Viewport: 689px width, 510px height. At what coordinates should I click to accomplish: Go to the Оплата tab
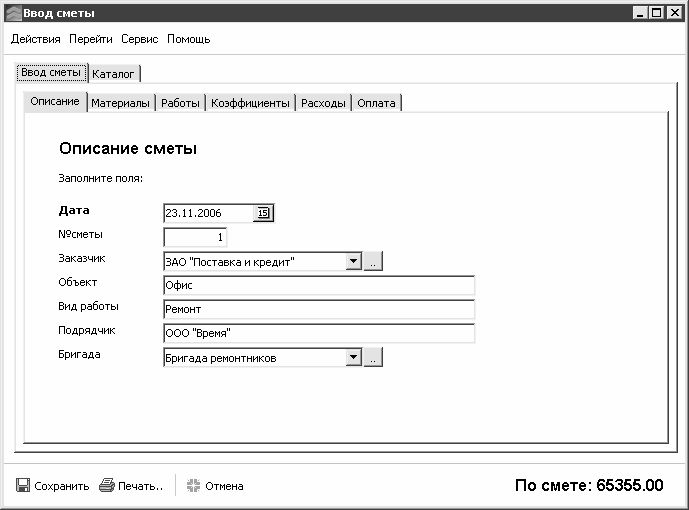(x=377, y=103)
